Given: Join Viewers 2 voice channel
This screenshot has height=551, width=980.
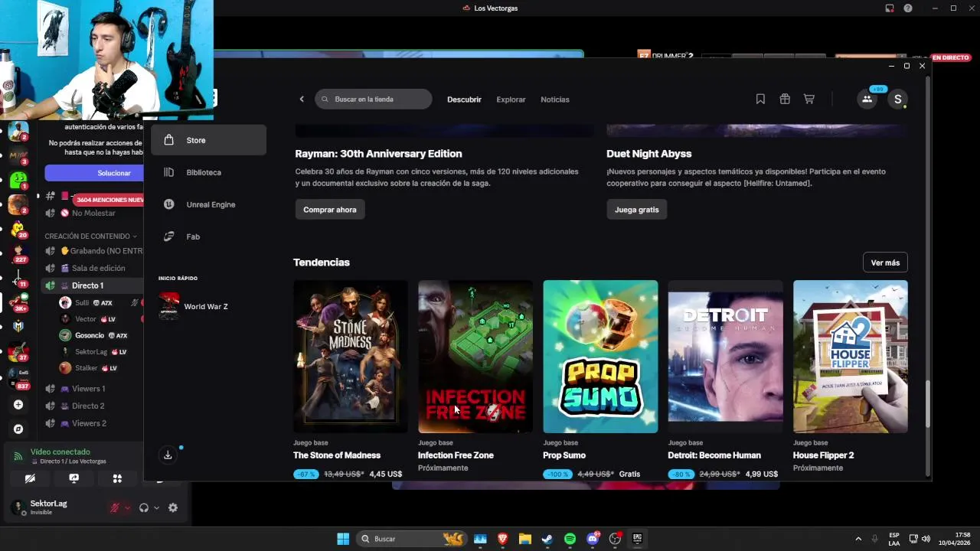Looking at the screenshot, I should (89, 423).
